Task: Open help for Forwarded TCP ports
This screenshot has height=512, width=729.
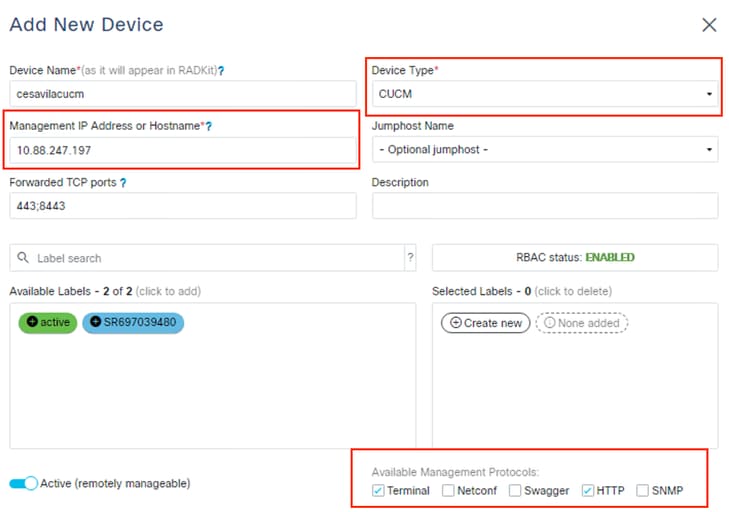Action: tap(123, 183)
